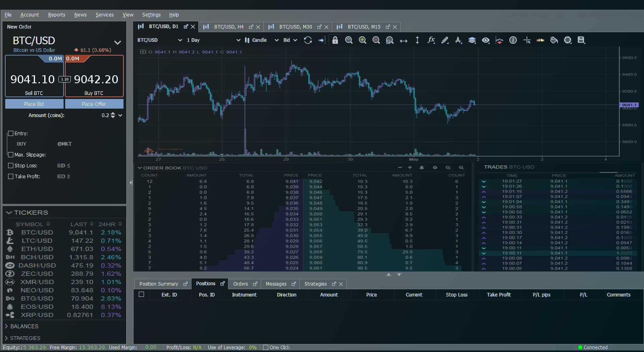
Task: Click the Place Bid button
Action: tap(34, 104)
